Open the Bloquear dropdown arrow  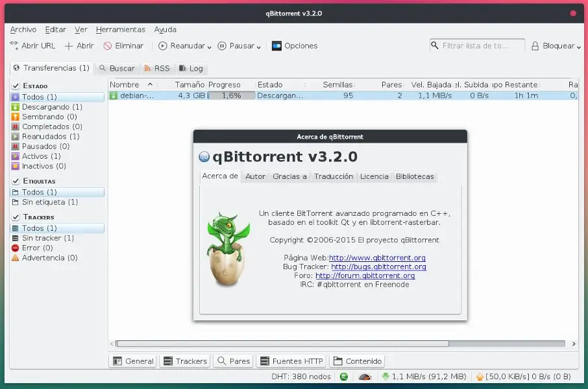[579, 47]
